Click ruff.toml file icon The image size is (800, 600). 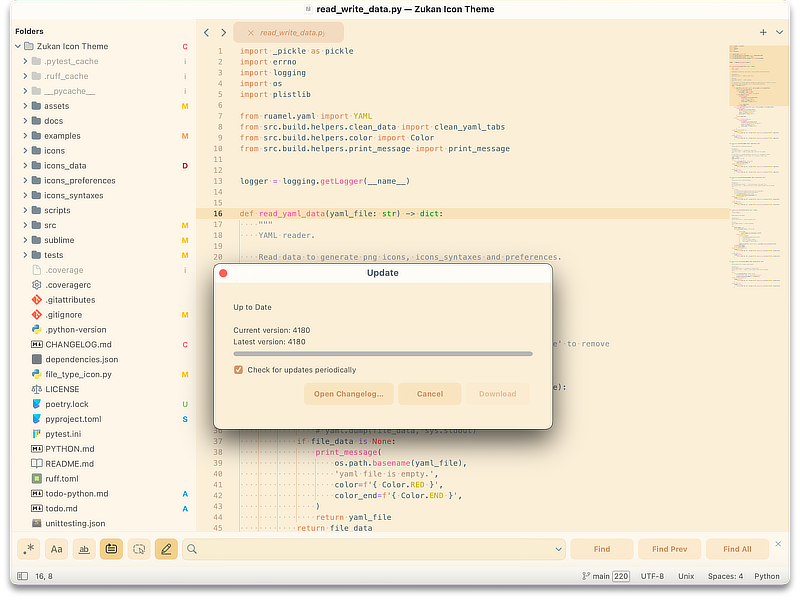coord(37,478)
